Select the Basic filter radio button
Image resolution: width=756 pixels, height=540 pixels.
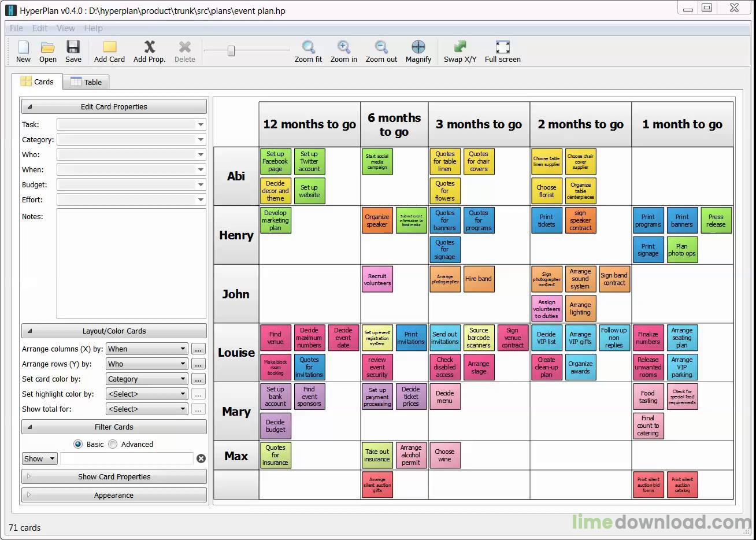point(78,444)
